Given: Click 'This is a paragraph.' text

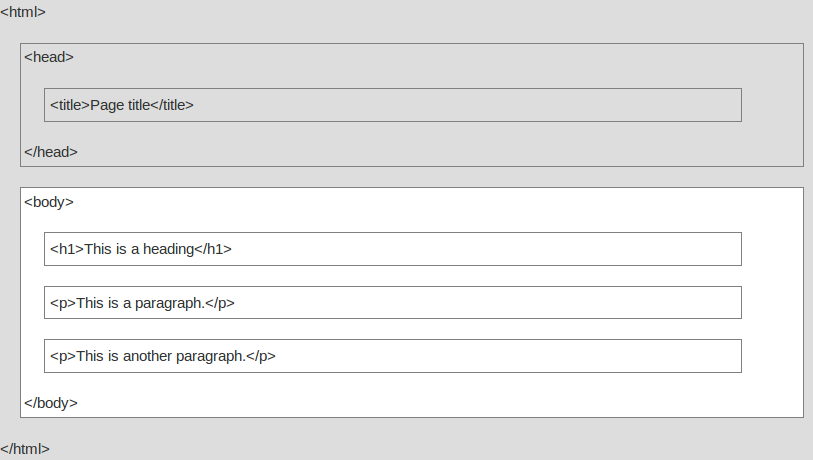Looking at the screenshot, I should coord(140,303).
